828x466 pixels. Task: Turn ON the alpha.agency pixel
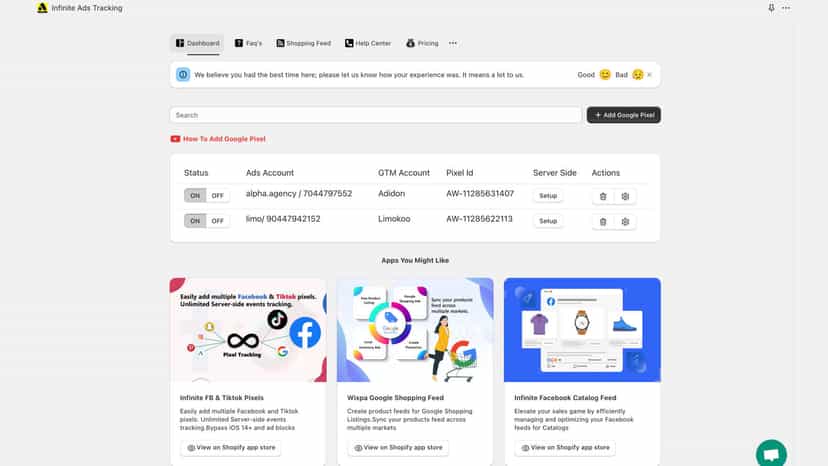(x=195, y=195)
